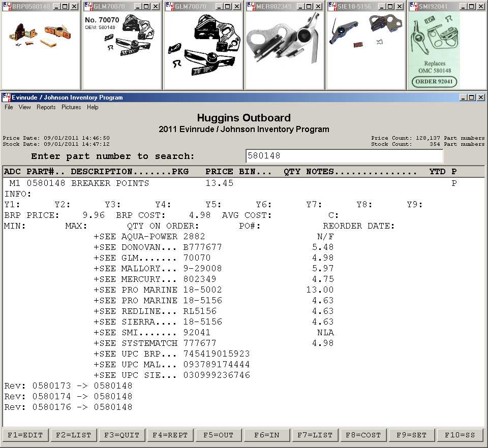The height and width of the screenshot is (448, 488).
Task: Open the Pictures menu
Action: 71,107
